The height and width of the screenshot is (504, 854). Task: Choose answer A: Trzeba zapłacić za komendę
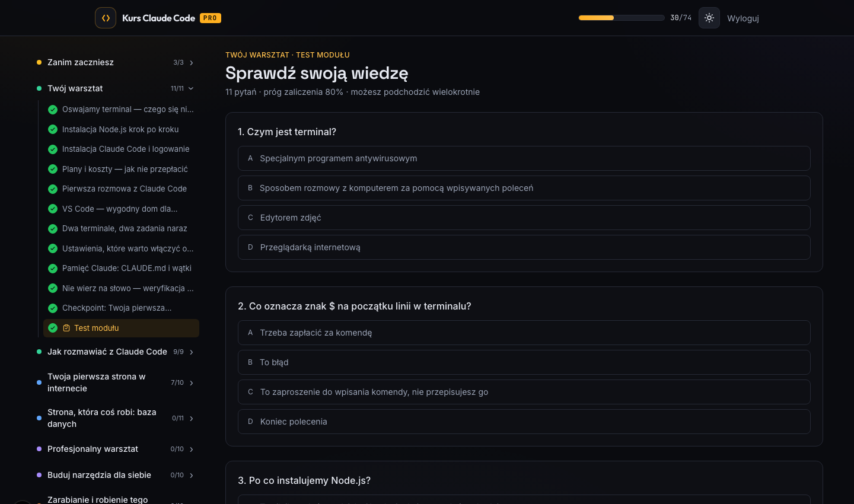tap(524, 333)
